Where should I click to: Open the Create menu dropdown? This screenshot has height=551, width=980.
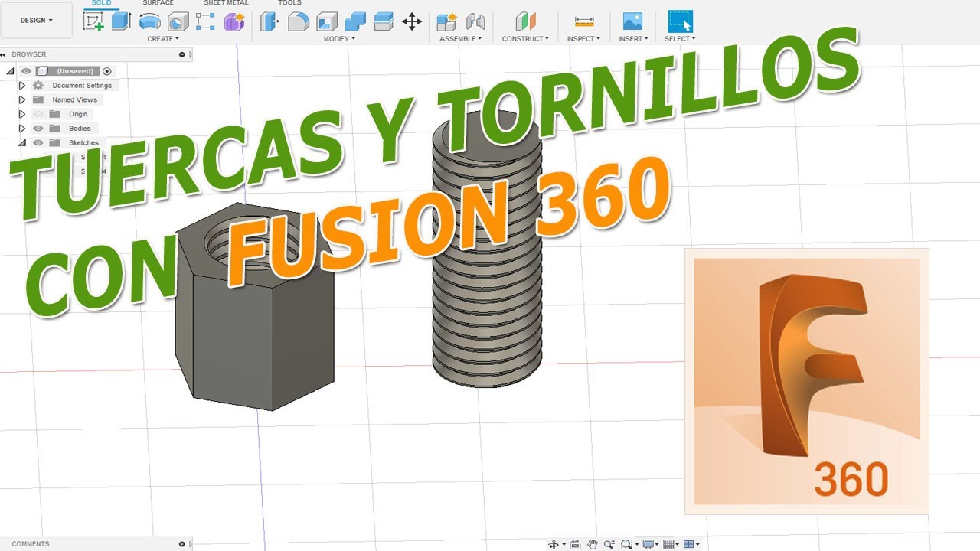click(x=163, y=38)
